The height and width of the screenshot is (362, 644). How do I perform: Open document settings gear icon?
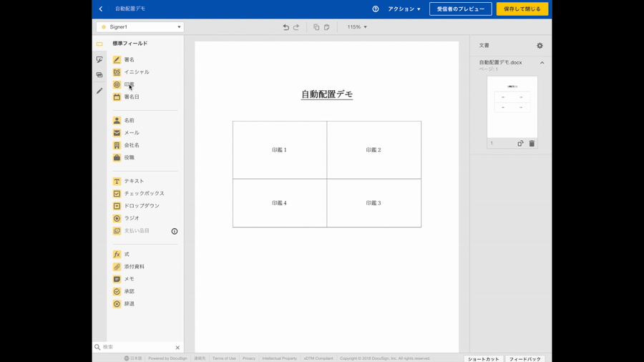[540, 46]
